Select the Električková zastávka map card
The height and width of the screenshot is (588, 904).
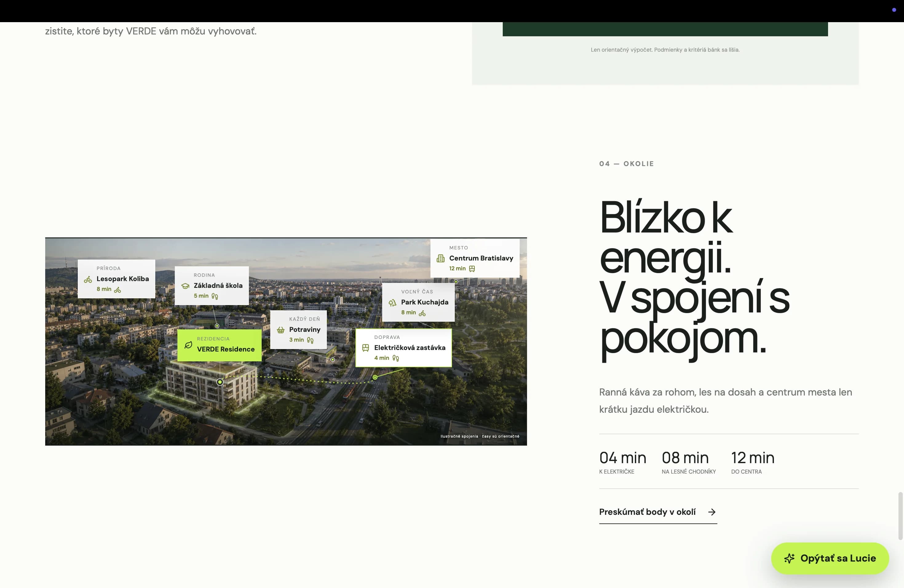403,348
